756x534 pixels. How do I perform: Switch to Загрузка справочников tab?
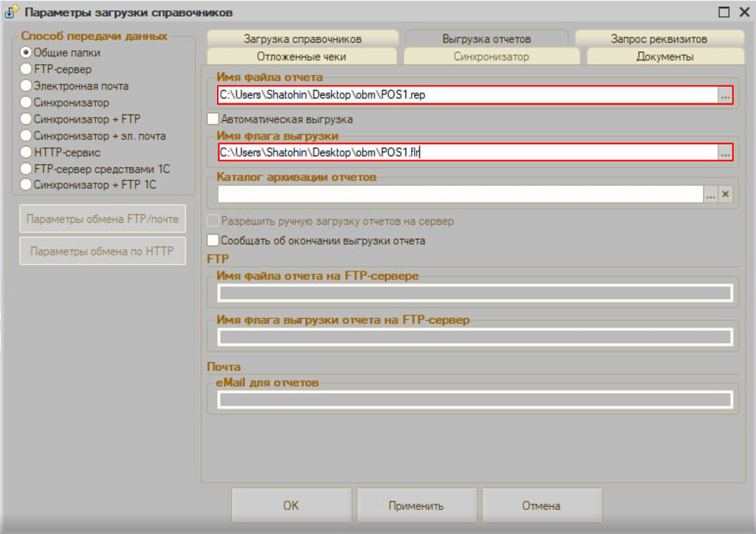[302, 39]
